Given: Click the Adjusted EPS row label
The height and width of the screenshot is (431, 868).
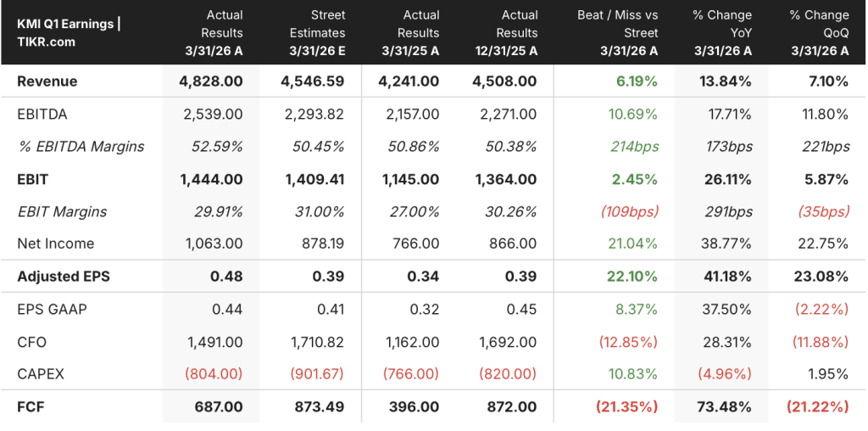Looking at the screenshot, I should [x=64, y=277].
